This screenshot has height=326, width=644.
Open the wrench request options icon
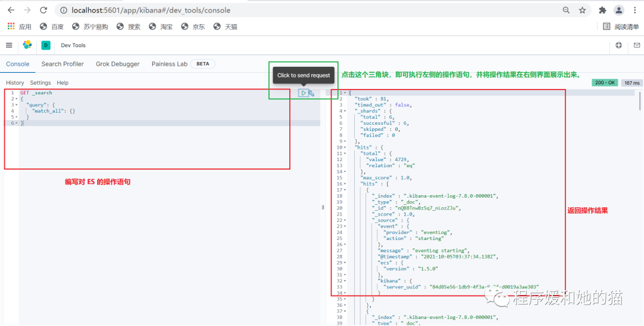(x=311, y=93)
